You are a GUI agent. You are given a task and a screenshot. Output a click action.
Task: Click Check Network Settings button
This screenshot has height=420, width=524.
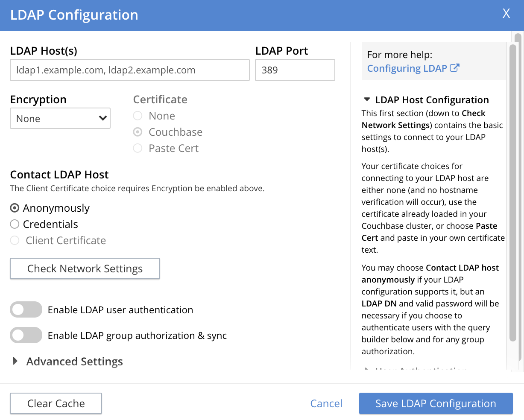pyautogui.click(x=85, y=268)
